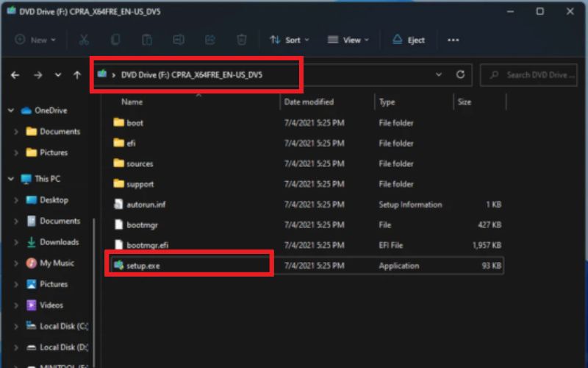Screen dimensions: 588x368
Task: Refresh the current folder view
Action: coord(461,75)
